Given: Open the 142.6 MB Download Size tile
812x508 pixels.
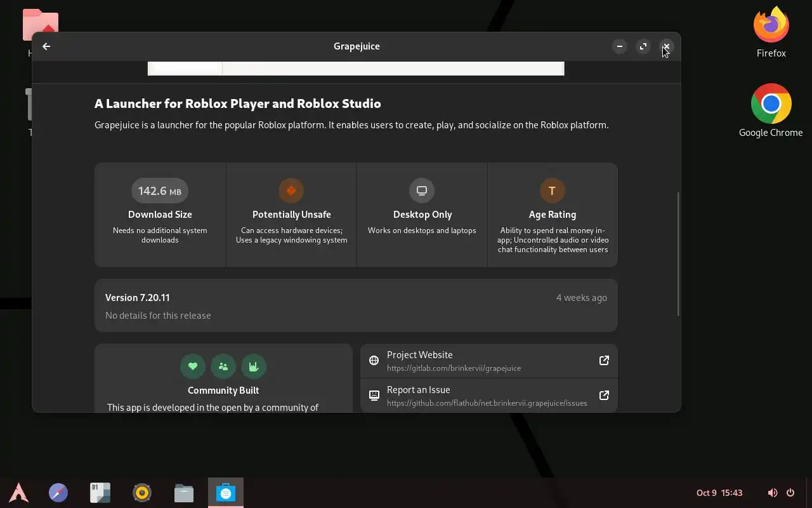Looking at the screenshot, I should pos(160,215).
